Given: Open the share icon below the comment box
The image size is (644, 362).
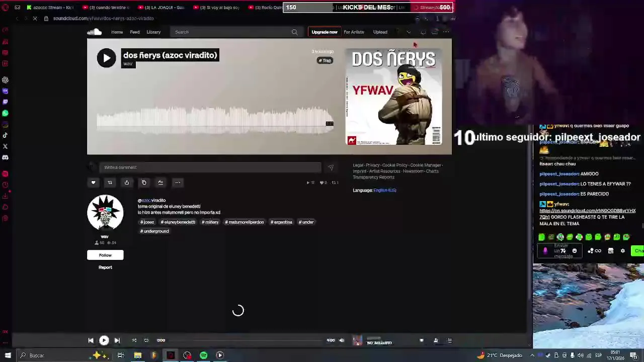Looking at the screenshot, I should [x=127, y=183].
